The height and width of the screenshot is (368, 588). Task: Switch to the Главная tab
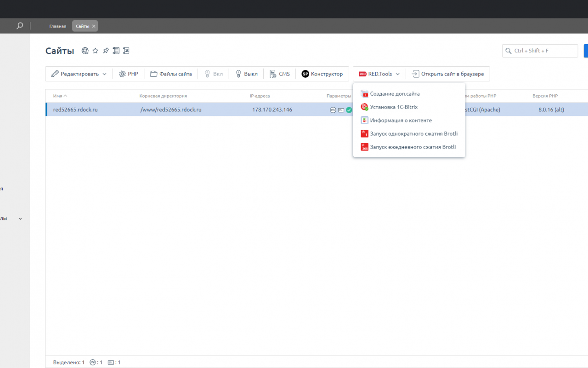(58, 26)
